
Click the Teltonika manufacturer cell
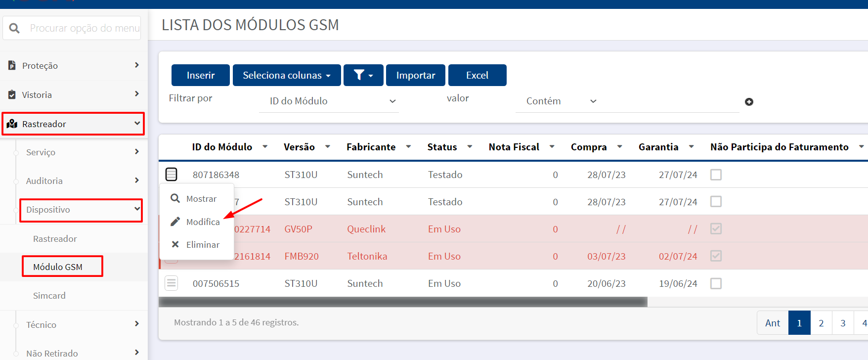(367, 256)
